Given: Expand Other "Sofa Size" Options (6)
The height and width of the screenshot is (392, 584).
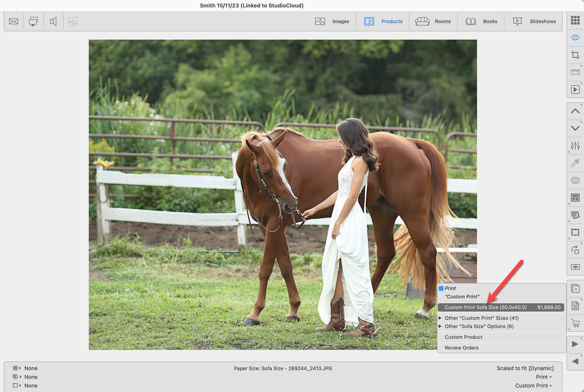Looking at the screenshot, I should point(479,326).
